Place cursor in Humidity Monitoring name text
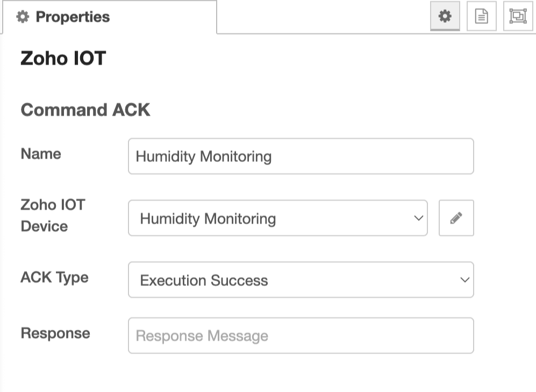The image size is (536, 392). 204,157
